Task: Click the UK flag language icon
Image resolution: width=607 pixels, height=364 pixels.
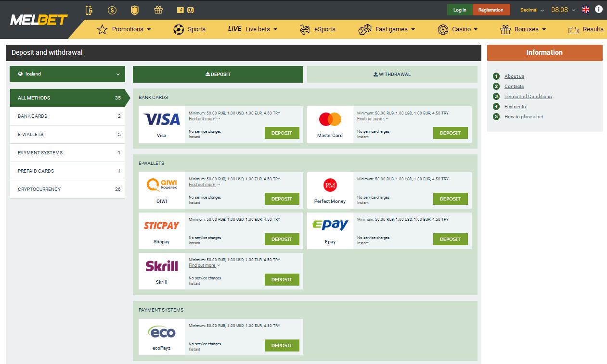Action: [586, 10]
